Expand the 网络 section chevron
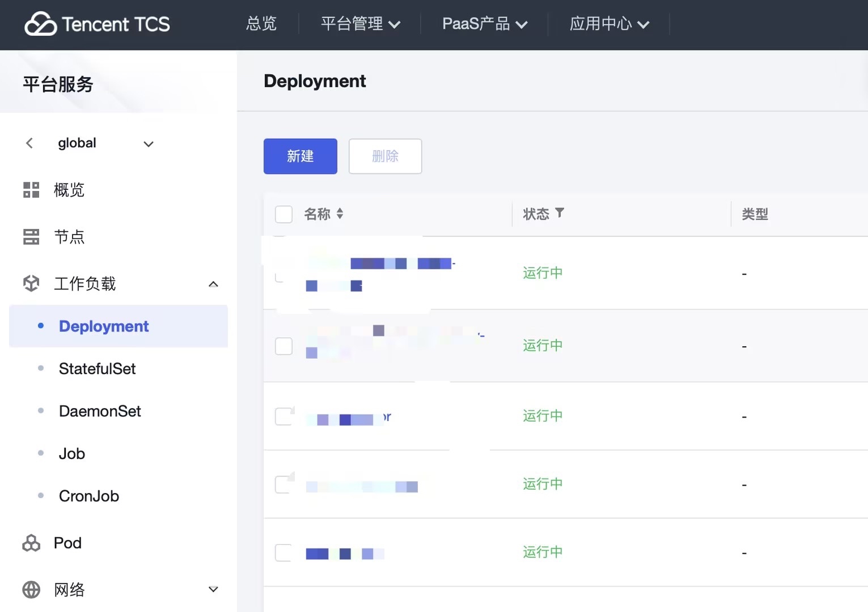This screenshot has width=868, height=612. pyautogui.click(x=213, y=589)
